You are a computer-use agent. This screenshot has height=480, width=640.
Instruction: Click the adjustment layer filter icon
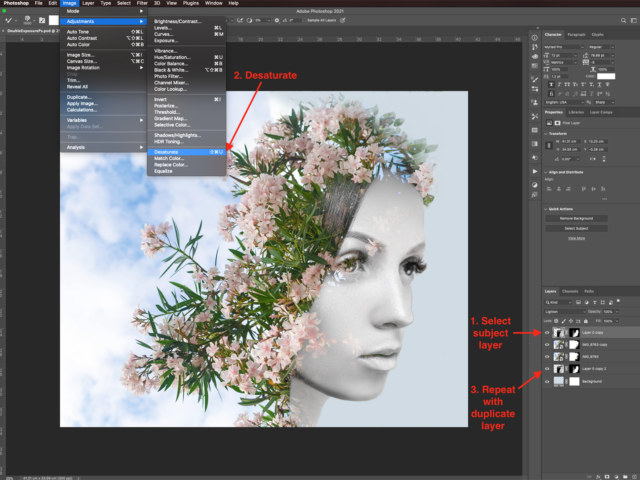pos(585,301)
